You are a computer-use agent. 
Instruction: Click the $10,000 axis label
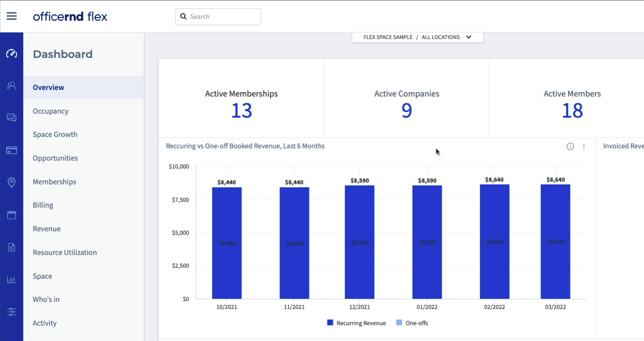click(x=179, y=167)
